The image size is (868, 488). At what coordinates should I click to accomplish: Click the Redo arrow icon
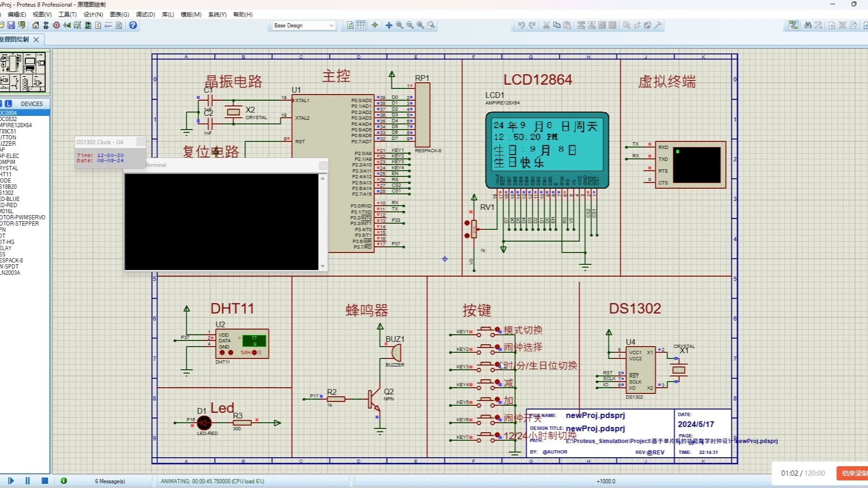pos(532,25)
